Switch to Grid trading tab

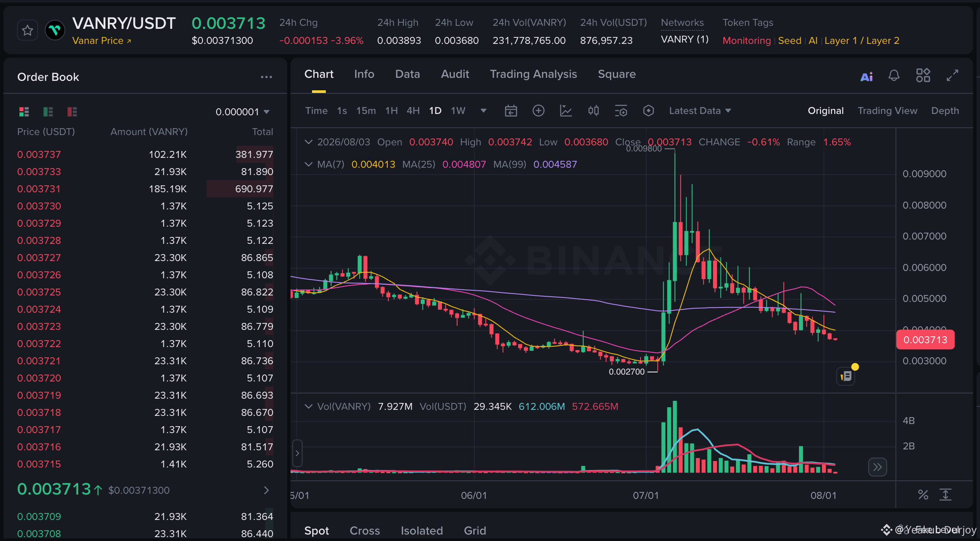tap(475, 531)
